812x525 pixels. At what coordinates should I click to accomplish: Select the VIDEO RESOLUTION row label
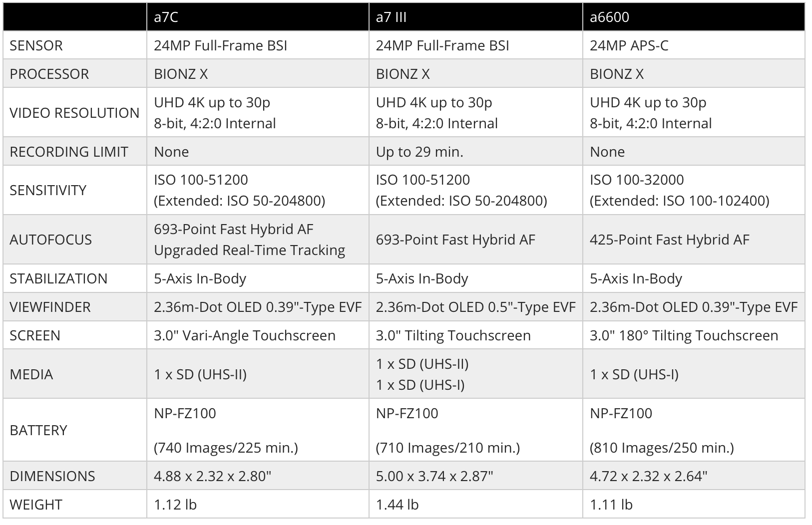75,113
